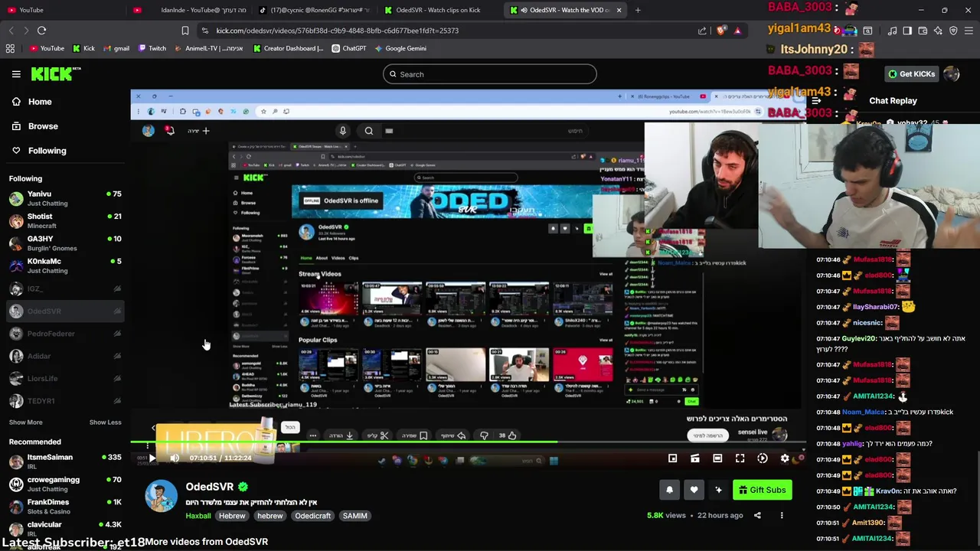Screen dimensions: 980x551
Task: Focus the Kick search field
Action: pyautogui.click(x=490, y=74)
